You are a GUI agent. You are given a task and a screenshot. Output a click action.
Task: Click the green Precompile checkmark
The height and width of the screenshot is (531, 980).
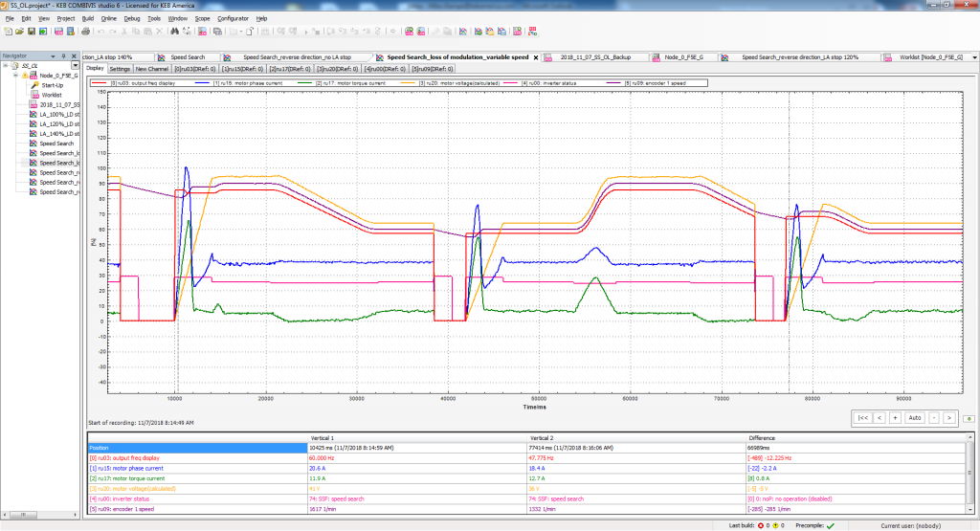click(831, 525)
